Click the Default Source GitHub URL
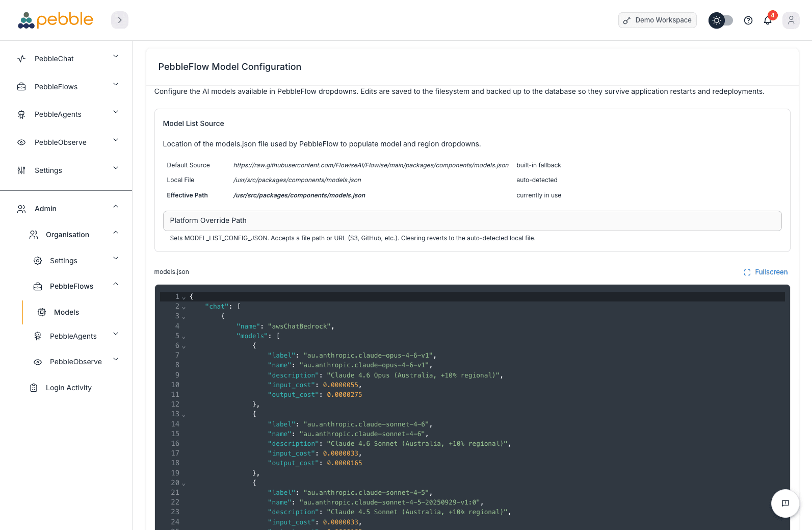The height and width of the screenshot is (530, 812). [x=371, y=165]
